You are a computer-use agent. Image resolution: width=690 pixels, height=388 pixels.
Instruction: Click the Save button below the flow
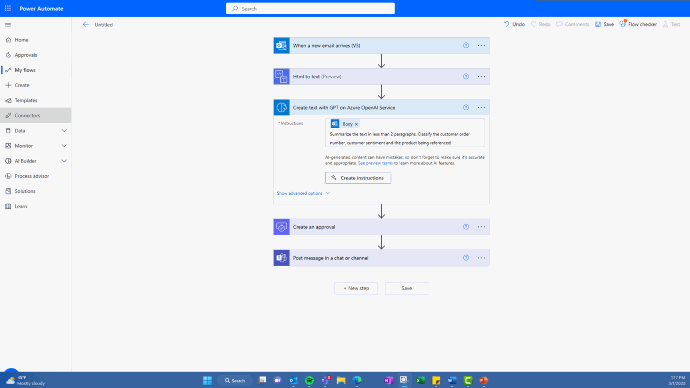(407, 288)
